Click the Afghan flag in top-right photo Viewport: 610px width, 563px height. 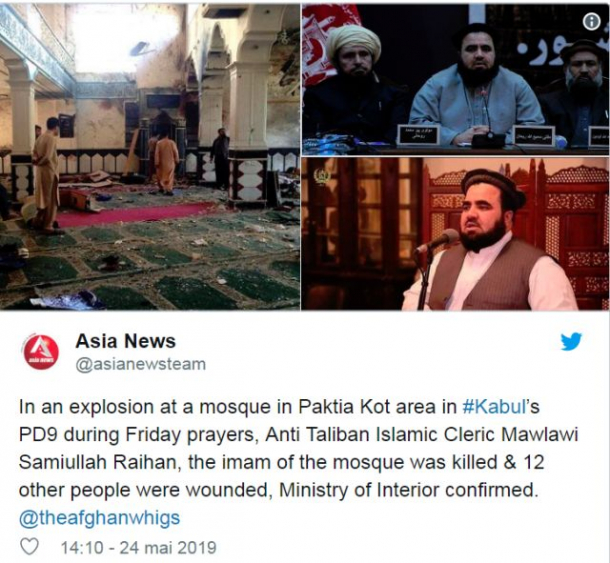coord(331,43)
